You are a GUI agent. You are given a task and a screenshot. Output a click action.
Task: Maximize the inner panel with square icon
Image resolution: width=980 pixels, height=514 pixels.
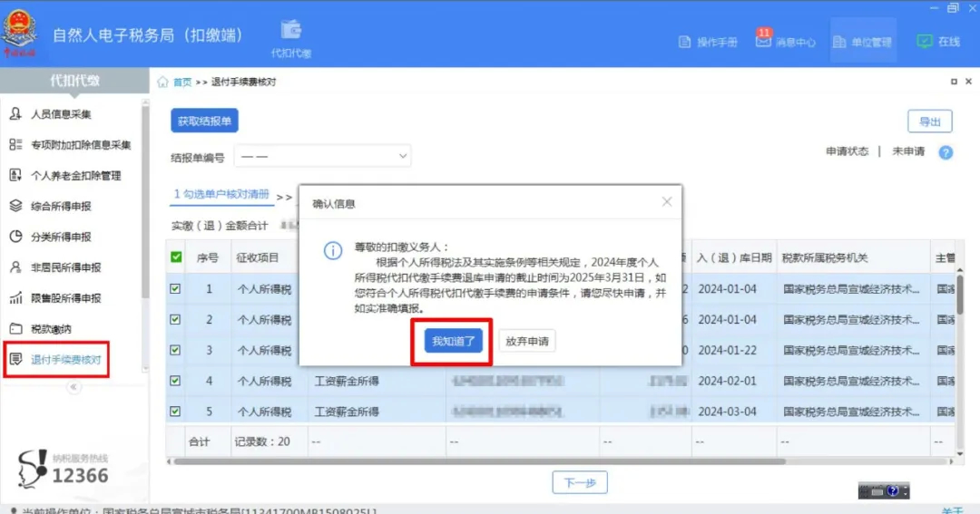pyautogui.click(x=954, y=82)
